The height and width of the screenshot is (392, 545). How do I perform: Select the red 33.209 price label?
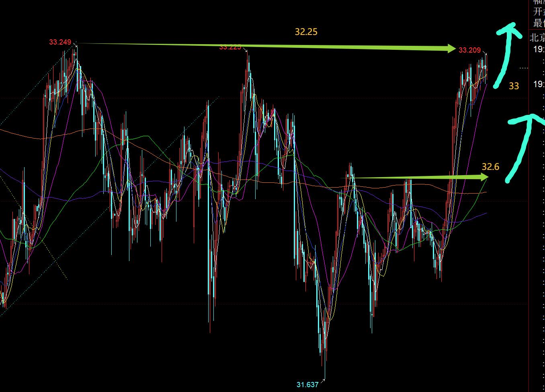(469, 50)
